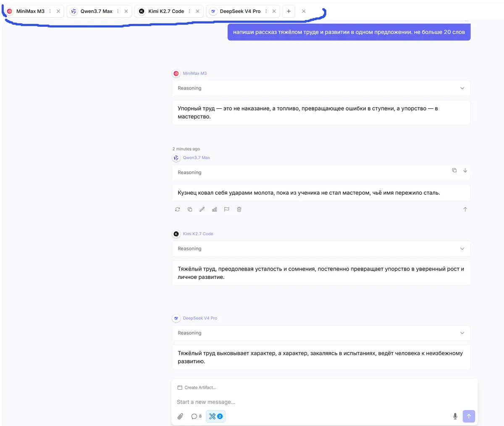Screen dimensions: 504x426
Task: Expand the MiniMax M3 Reasoning section
Action: 321,88
